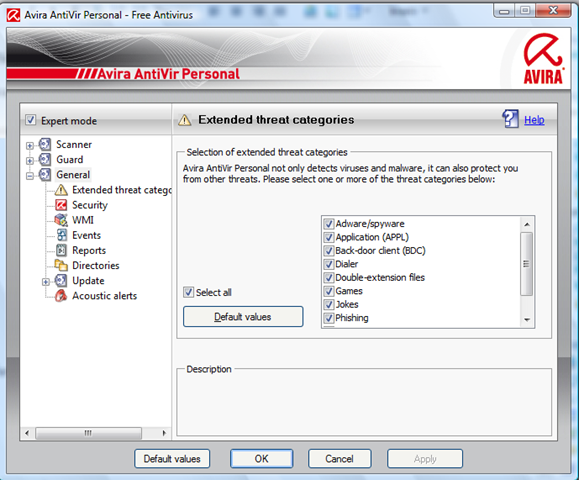Toggle the Expert mode checkbox
This screenshot has height=480, width=579.
[30, 120]
